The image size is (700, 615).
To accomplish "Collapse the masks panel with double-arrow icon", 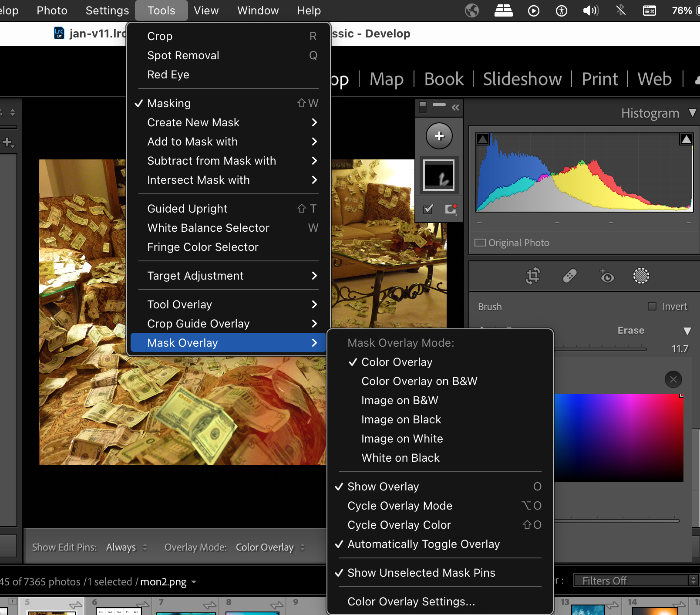I will click(x=455, y=108).
